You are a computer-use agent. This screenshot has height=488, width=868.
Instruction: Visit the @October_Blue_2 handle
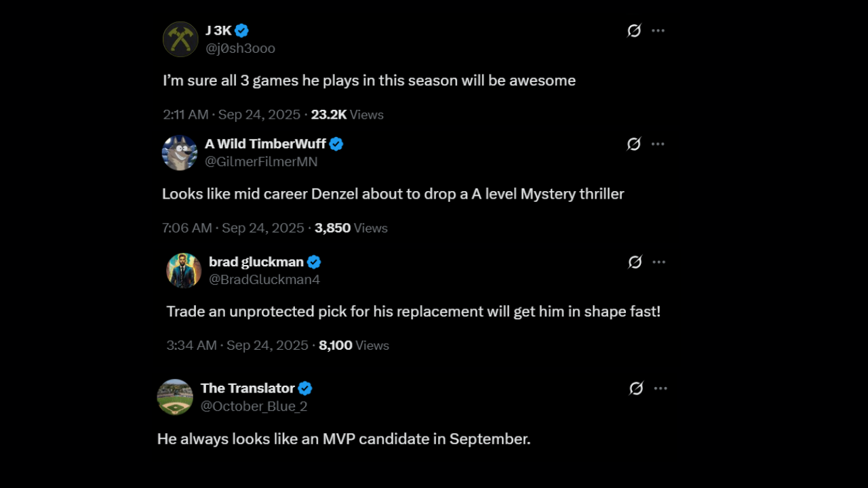[x=254, y=407]
